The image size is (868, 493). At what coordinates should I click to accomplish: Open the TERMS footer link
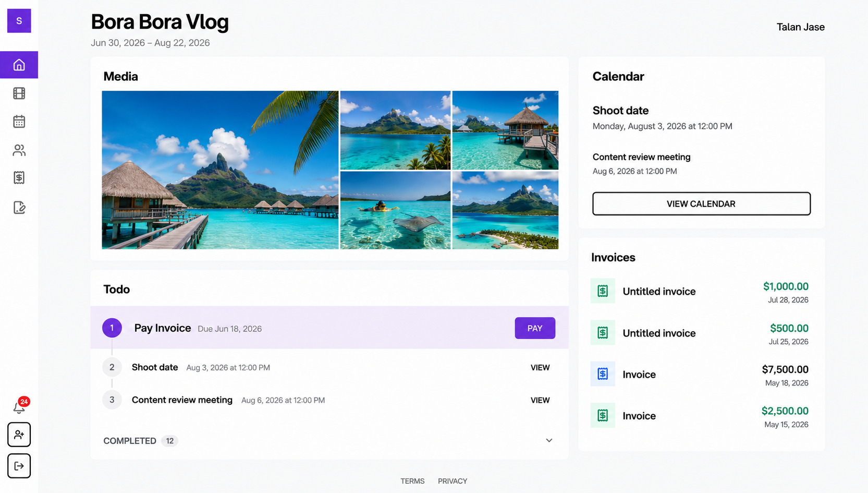[412, 481]
